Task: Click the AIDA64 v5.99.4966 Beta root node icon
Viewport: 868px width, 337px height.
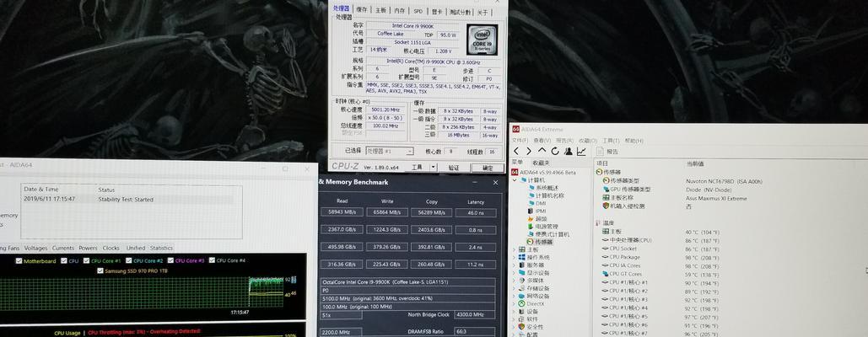Action: 515,173
